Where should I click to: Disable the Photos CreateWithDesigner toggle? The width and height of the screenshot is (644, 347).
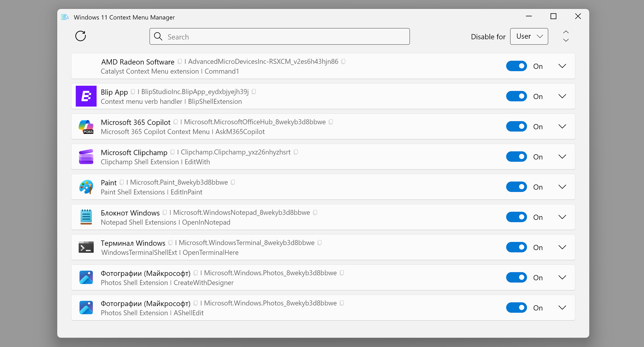pyautogui.click(x=516, y=277)
